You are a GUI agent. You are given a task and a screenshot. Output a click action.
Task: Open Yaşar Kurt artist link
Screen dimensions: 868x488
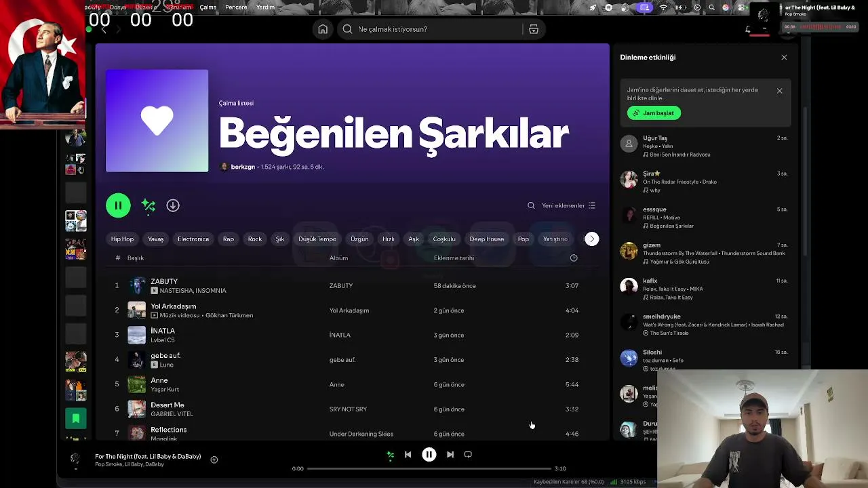(165, 390)
